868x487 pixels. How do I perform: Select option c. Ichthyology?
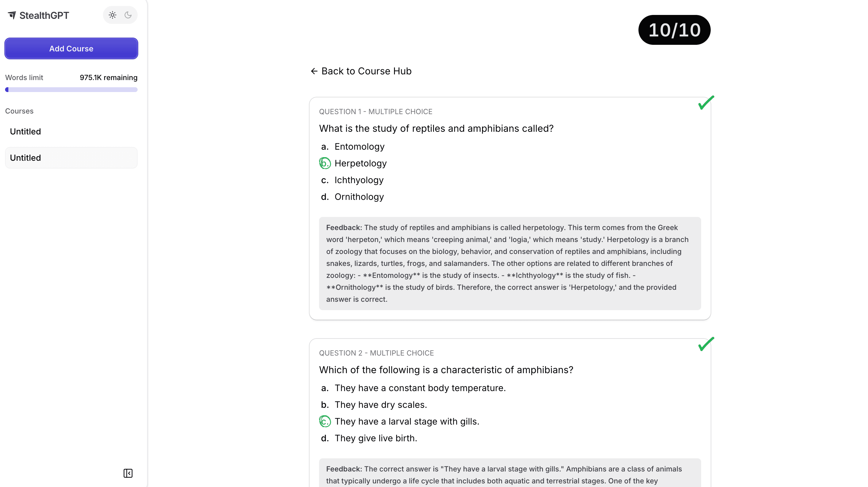(x=359, y=180)
